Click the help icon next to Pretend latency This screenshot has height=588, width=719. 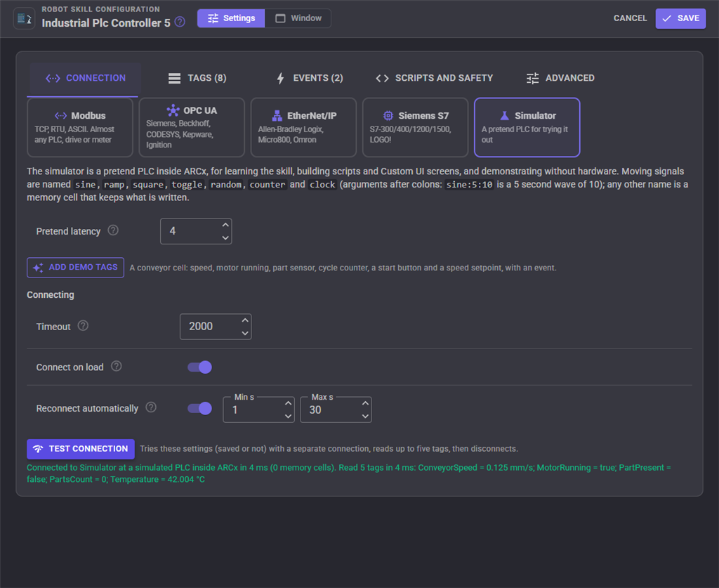(x=113, y=230)
